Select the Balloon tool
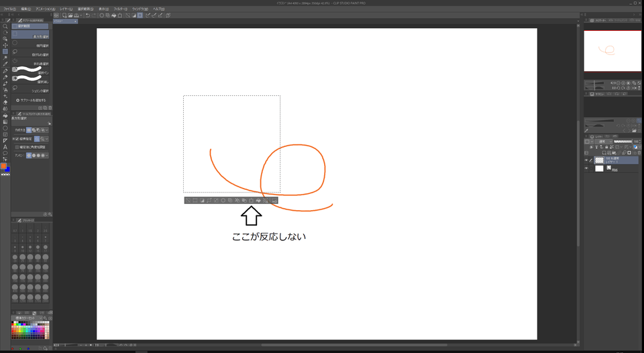 pyautogui.click(x=5, y=153)
